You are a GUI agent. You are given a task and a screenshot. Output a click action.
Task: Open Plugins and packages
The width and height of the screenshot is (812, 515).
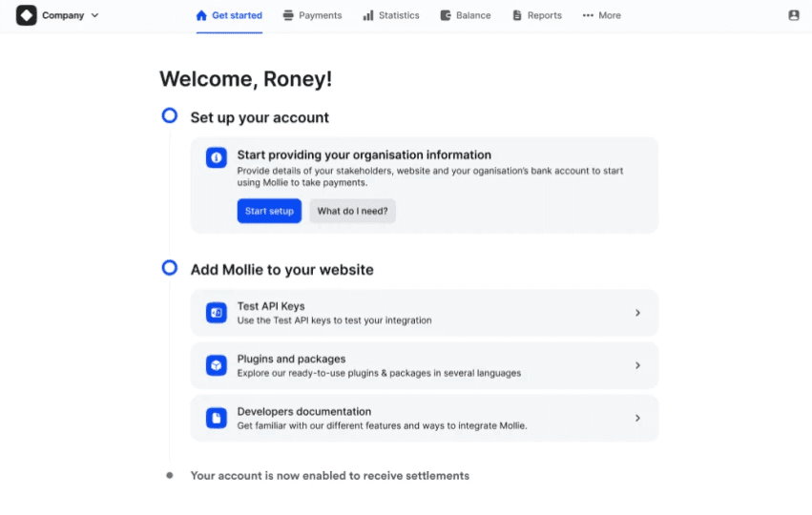pyautogui.click(x=424, y=366)
